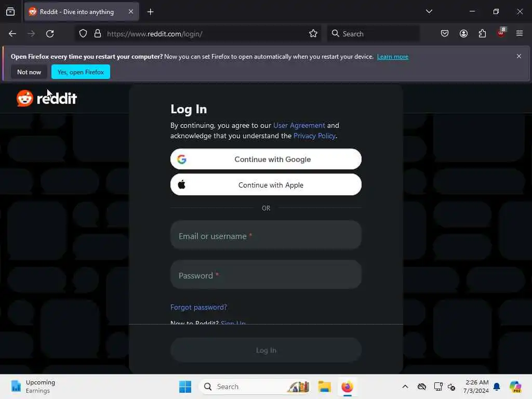
Task: Open the Firefox account icon
Action: click(463, 34)
